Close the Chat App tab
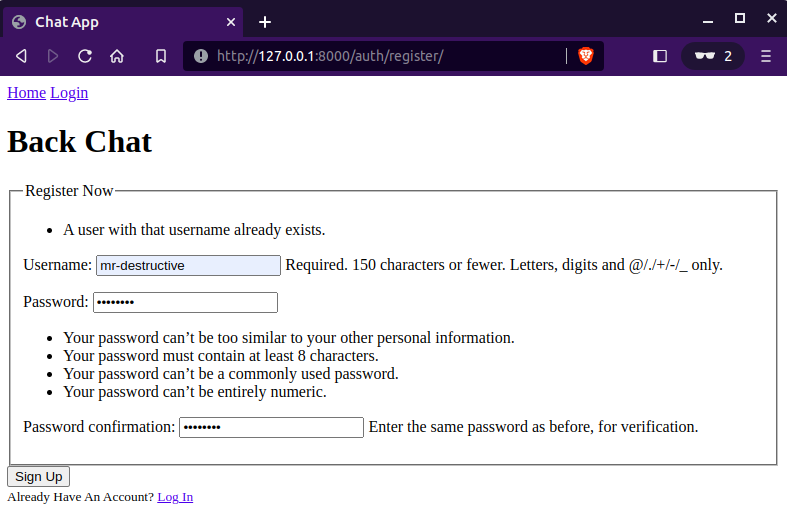 231,21
